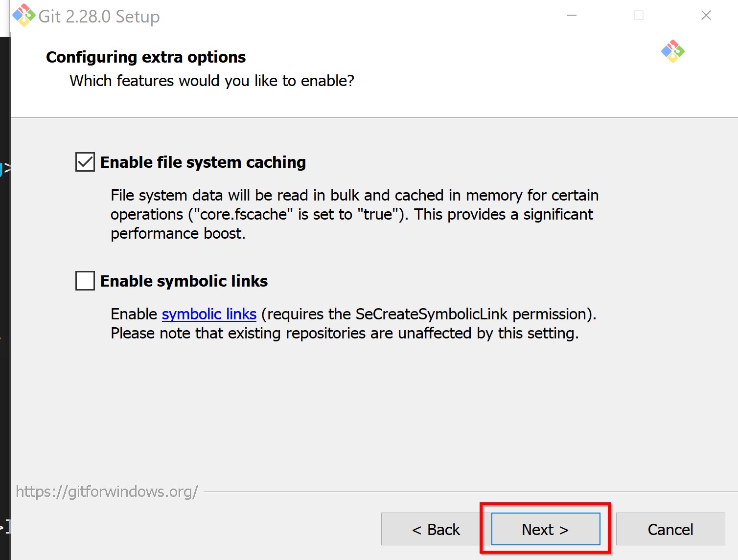Click the "Enable file system caching" label
This screenshot has height=560, width=738.
click(x=203, y=162)
